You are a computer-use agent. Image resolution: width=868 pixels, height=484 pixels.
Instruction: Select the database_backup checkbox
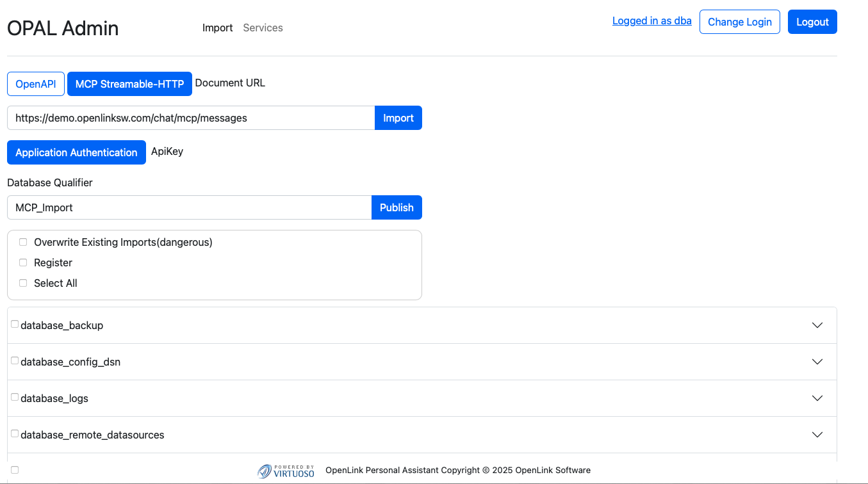click(15, 324)
